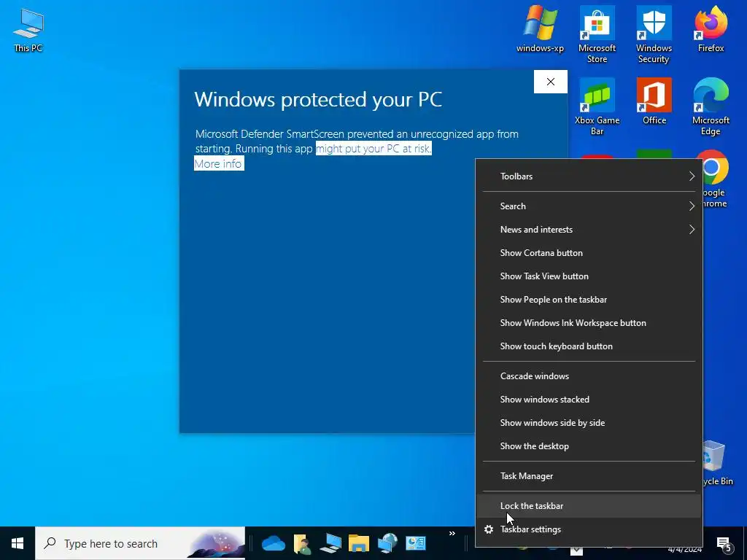Screen dimensions: 747x560
Task: Click highlighted 'might put your PC at risk' text
Action: [x=373, y=148]
